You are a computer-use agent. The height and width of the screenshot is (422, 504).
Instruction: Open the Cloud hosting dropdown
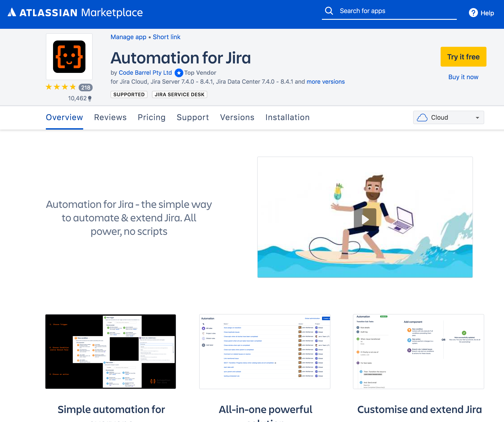pyautogui.click(x=448, y=117)
